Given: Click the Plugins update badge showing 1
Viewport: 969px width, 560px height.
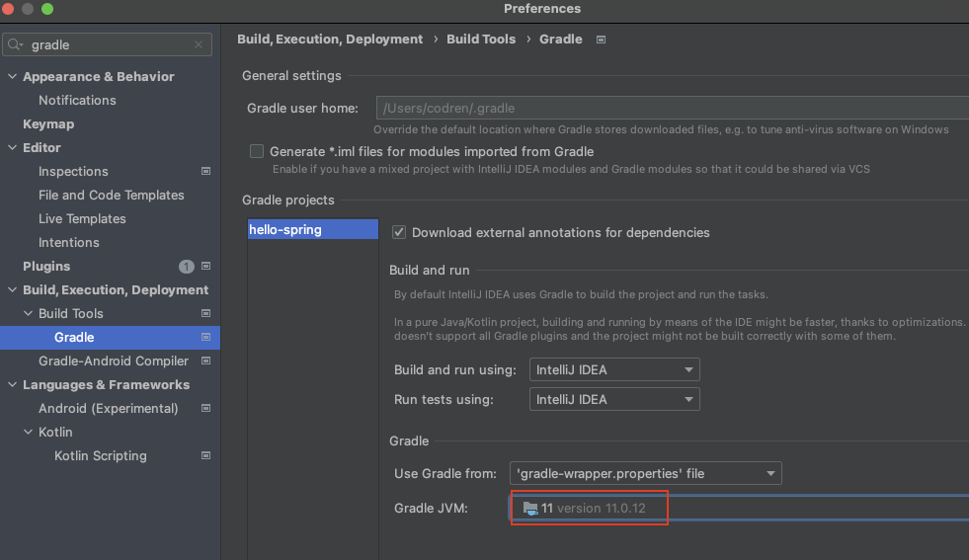Looking at the screenshot, I should [186, 267].
